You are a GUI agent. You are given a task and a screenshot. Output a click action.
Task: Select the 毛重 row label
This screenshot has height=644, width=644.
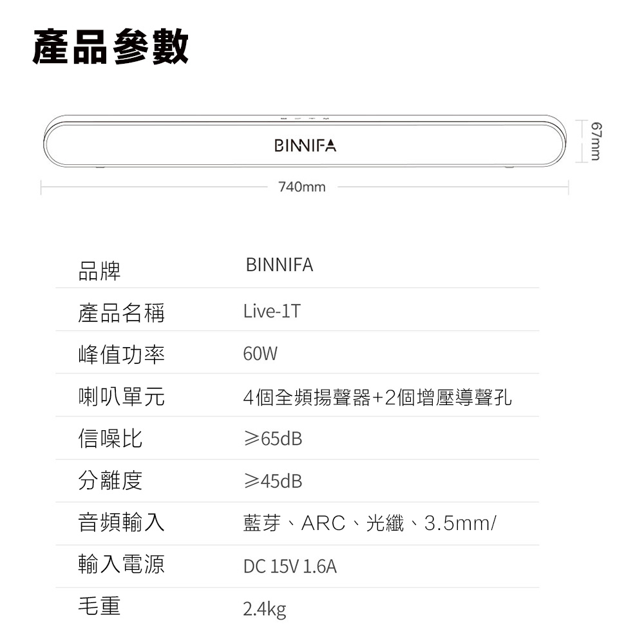(x=99, y=606)
